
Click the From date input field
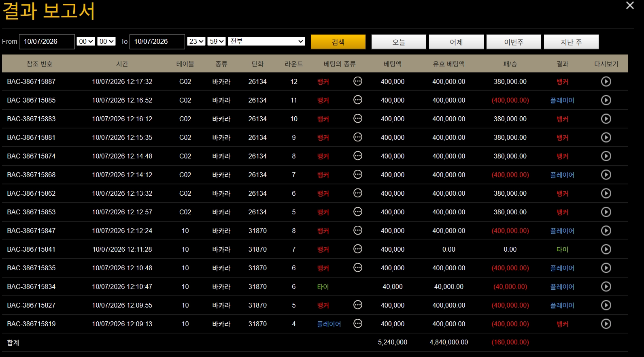[x=47, y=41]
